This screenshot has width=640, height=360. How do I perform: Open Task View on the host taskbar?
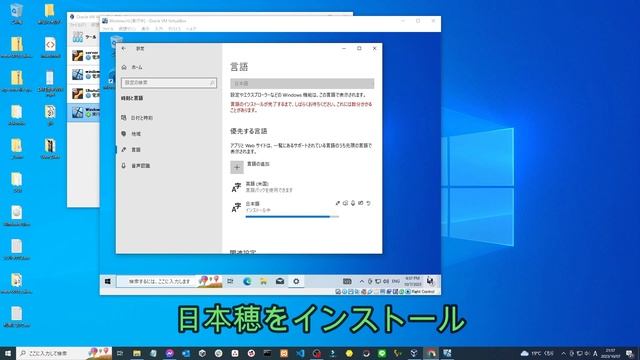tap(120, 353)
